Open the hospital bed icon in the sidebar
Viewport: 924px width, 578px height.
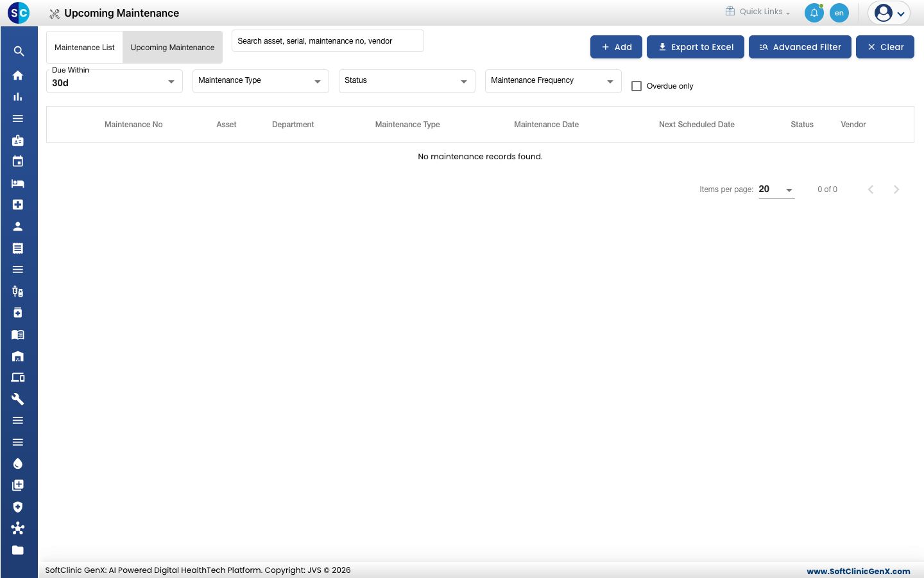(x=18, y=183)
